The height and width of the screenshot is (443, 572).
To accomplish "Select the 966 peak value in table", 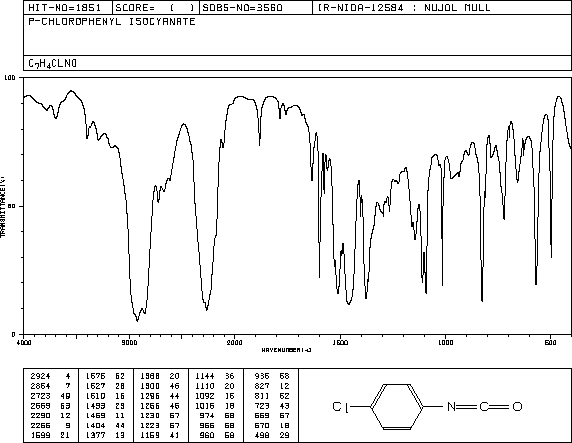I will tap(208, 425).
